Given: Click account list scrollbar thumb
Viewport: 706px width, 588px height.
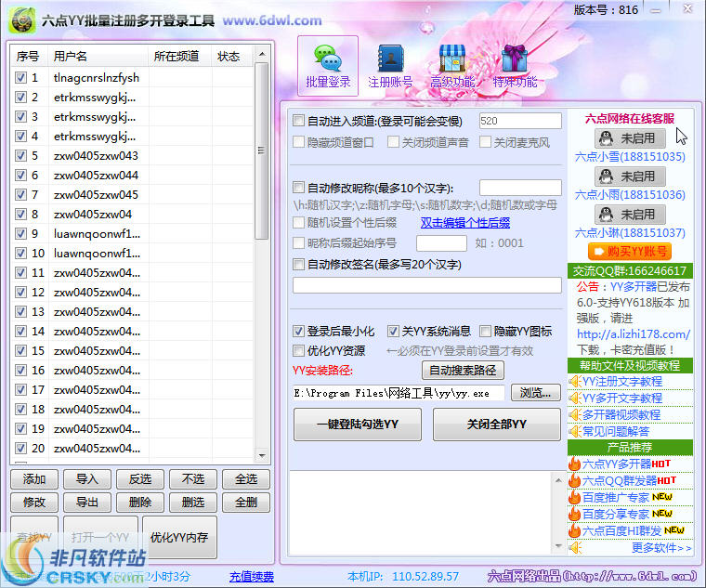Looking at the screenshot, I should pyautogui.click(x=262, y=150).
